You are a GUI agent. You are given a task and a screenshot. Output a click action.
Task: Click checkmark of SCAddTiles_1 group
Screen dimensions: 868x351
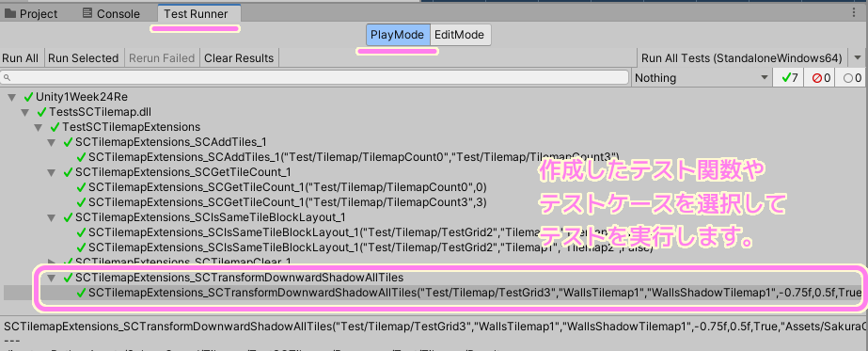69,142
